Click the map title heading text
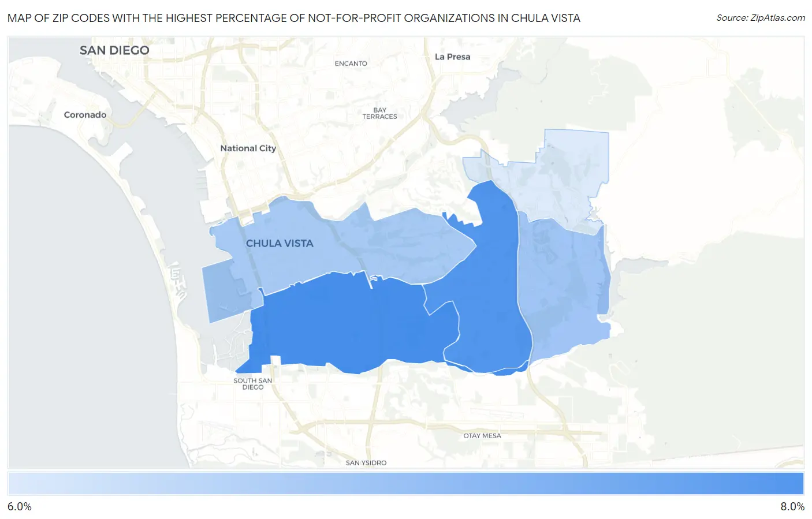 point(294,18)
